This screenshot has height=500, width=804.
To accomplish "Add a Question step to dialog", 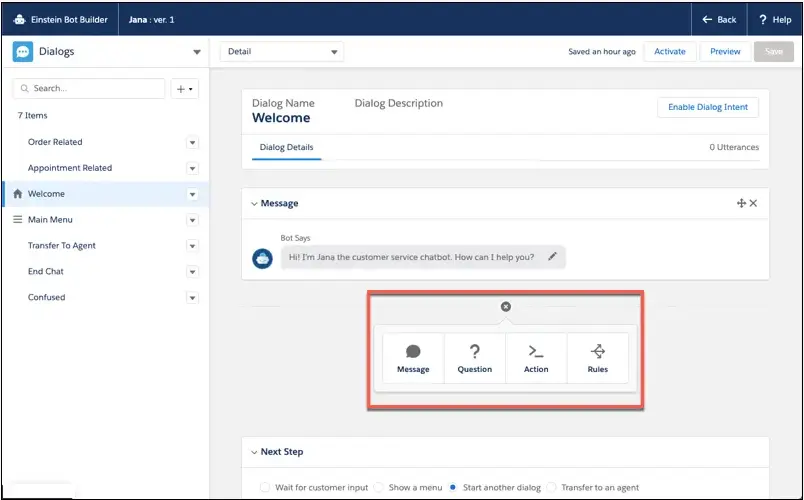I will click(474, 358).
